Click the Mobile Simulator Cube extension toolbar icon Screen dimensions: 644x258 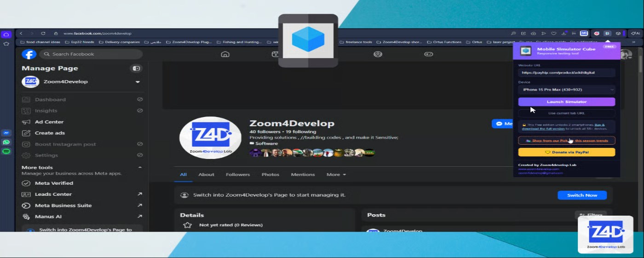607,34
